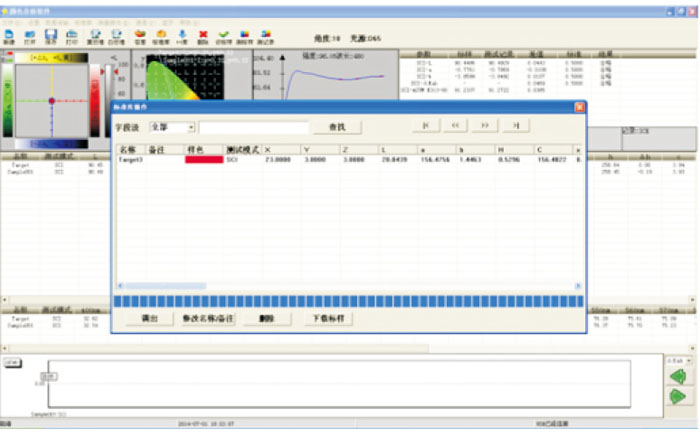
Task: Click the blue down-arrow toolbar icon
Action: click(182, 37)
